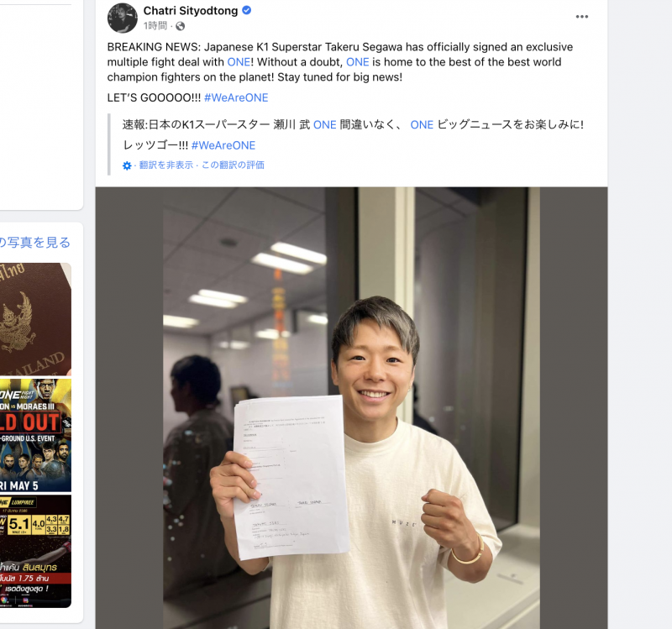Open the ONE Lumpinee ratings thumbnail

click(x=35, y=551)
